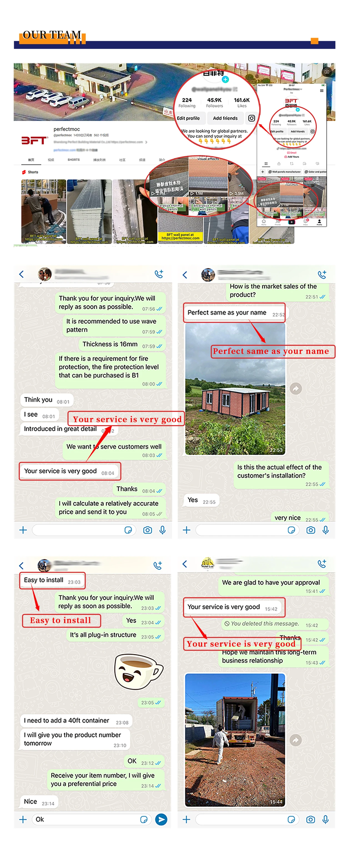Click the Edit profile button in enlarged circle

pyautogui.click(x=189, y=118)
